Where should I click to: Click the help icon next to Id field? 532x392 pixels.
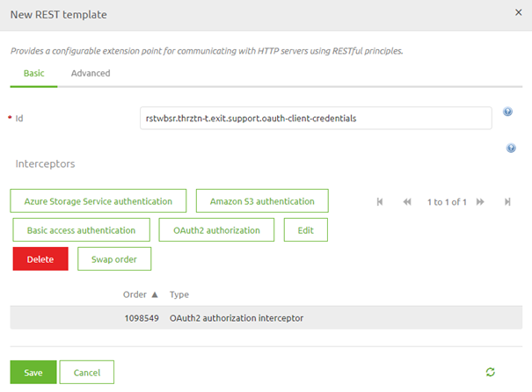507,112
